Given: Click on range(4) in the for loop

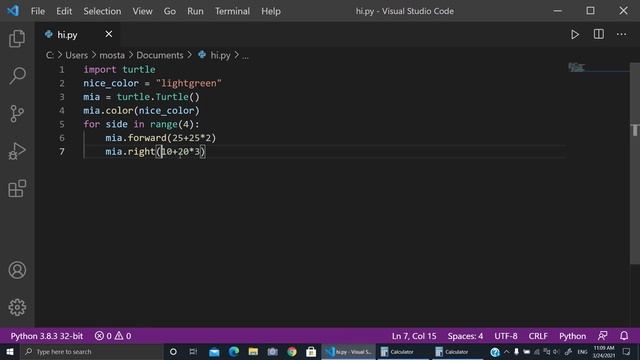Looking at the screenshot, I should click(171, 124).
